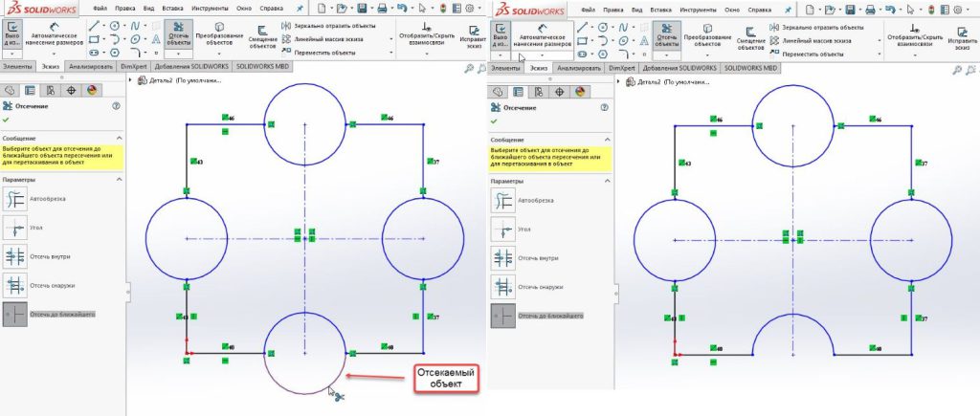
Task: Select the Spline tool in left window
Action: 135,26
